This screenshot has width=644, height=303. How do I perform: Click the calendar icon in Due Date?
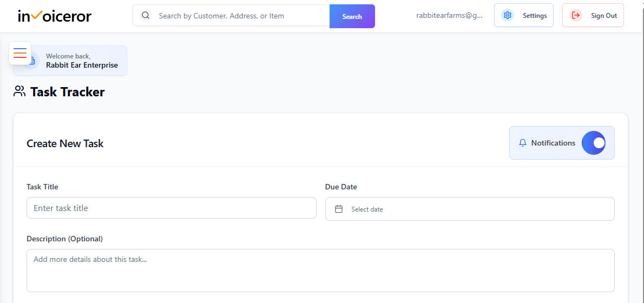[339, 209]
